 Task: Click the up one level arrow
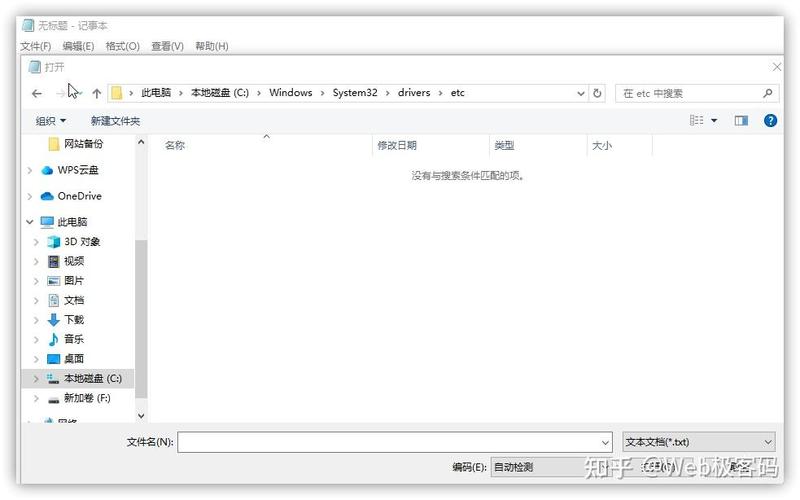click(x=96, y=93)
